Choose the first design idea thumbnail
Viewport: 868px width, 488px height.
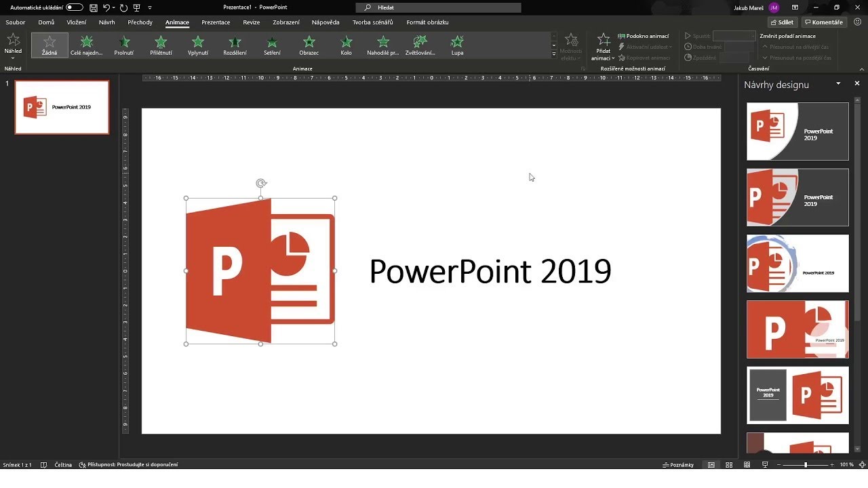(797, 131)
